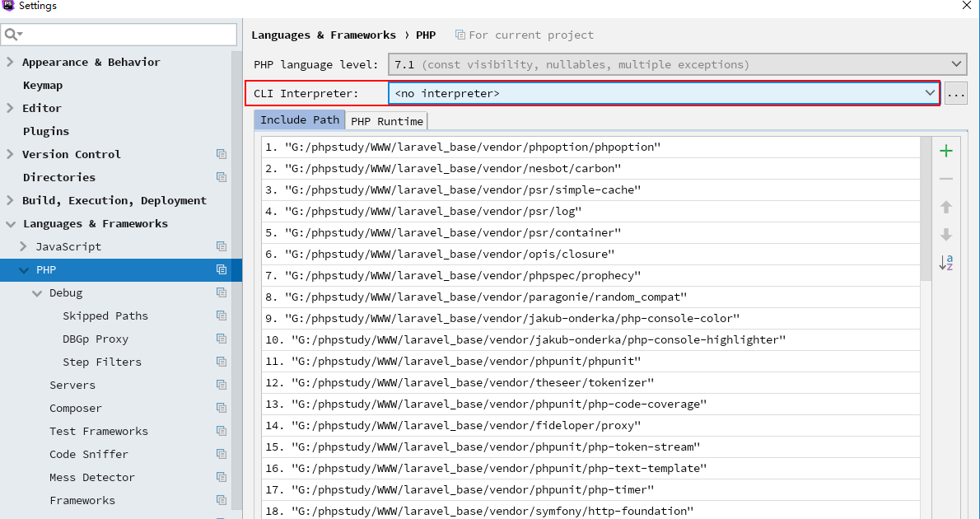Click the move up arrow icon
The height and width of the screenshot is (519, 980).
coord(946,207)
